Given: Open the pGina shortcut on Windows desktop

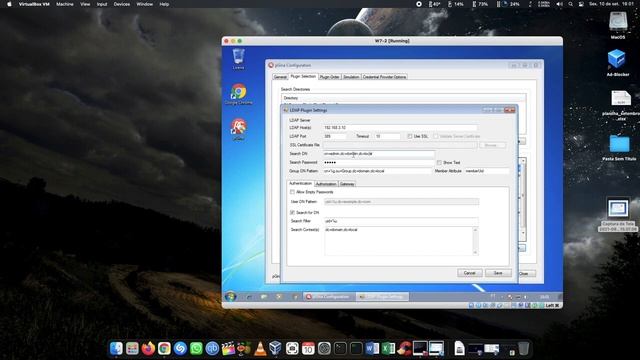Looking at the screenshot, I should [x=238, y=129].
